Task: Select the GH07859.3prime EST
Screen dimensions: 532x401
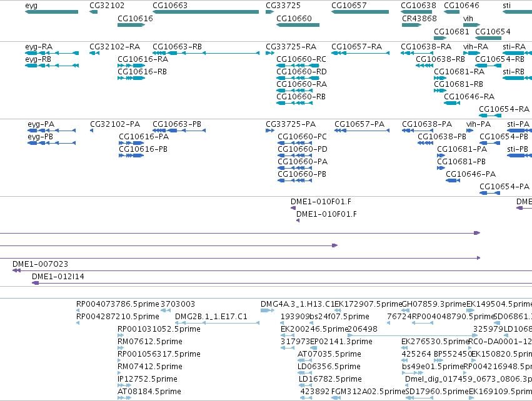Action: [x=406, y=310]
